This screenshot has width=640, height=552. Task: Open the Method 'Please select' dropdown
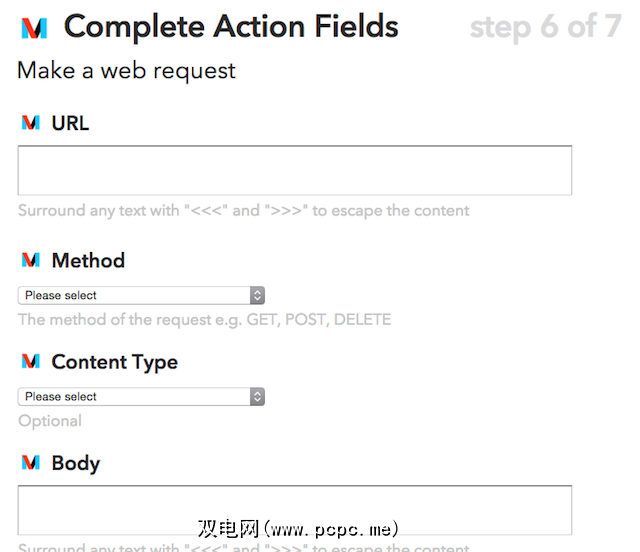click(141, 295)
